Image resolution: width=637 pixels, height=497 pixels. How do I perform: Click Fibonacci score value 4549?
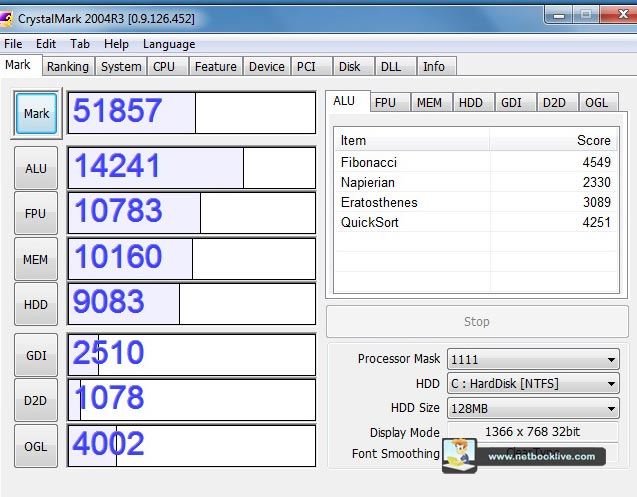pyautogui.click(x=596, y=162)
